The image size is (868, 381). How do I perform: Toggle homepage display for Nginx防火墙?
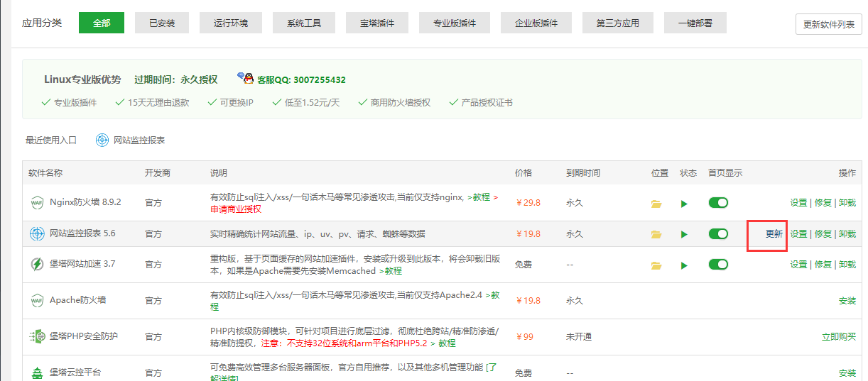718,203
